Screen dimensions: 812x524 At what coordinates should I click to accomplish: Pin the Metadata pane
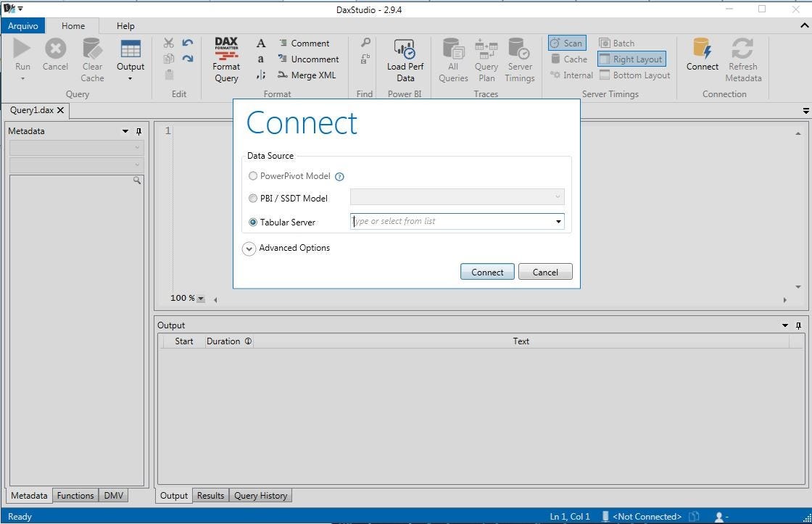138,131
